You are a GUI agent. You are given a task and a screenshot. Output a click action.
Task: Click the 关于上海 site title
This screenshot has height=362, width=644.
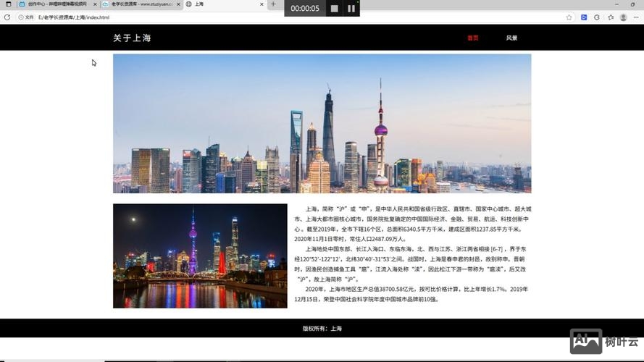click(x=133, y=38)
